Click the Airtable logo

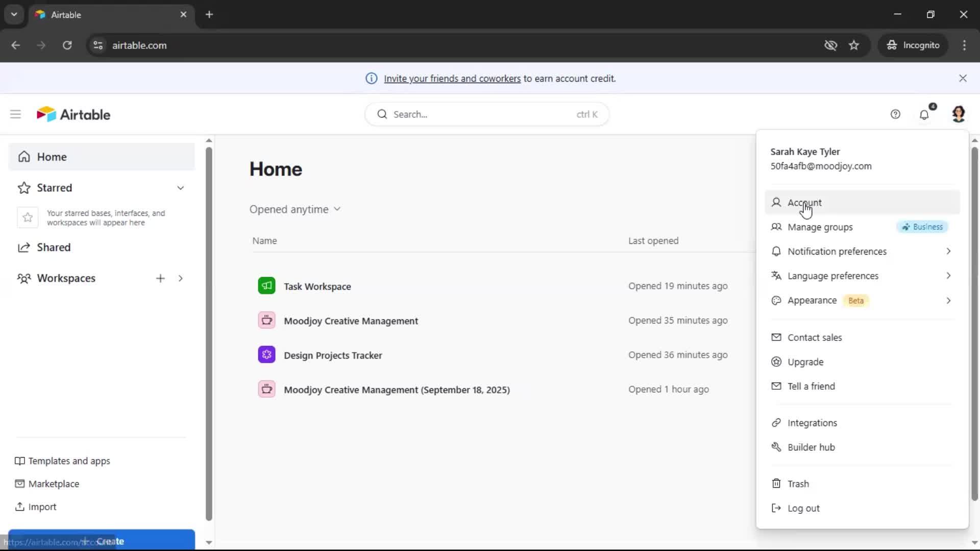coord(73,114)
